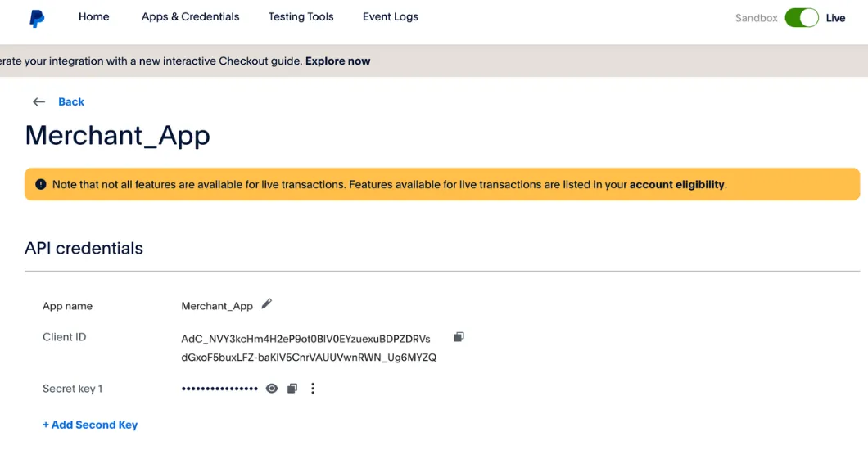868x450 pixels.
Task: Copy Secret key 1 to clipboard
Action: pos(292,388)
